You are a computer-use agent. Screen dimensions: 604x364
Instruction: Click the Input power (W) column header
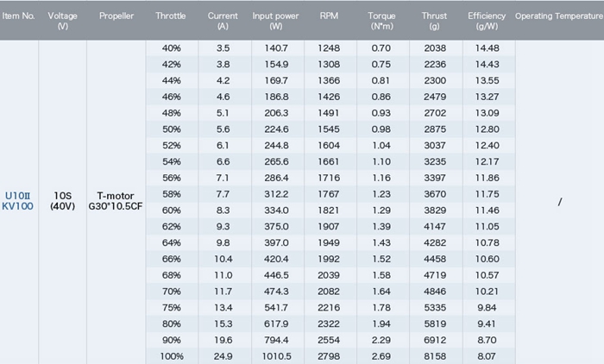275,21
